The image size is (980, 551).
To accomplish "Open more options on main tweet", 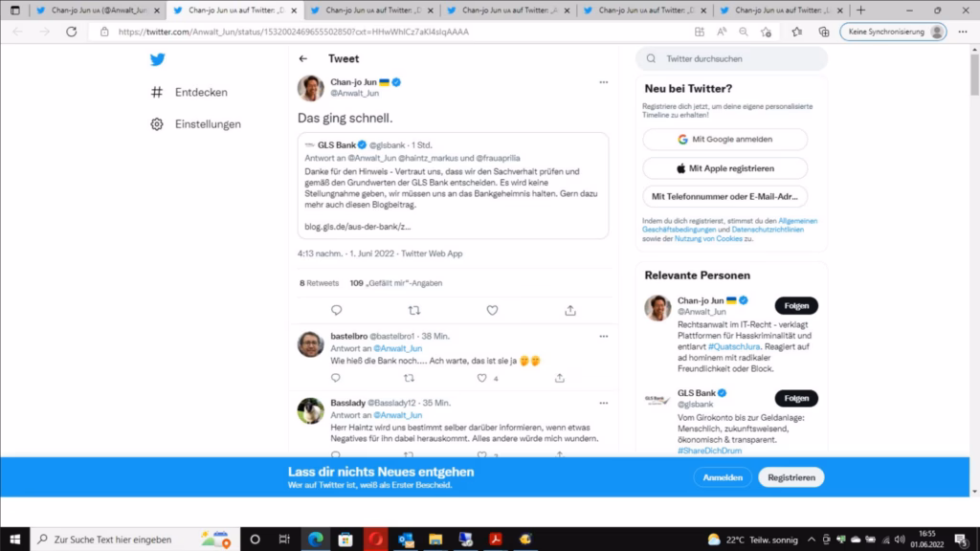I will tap(603, 82).
